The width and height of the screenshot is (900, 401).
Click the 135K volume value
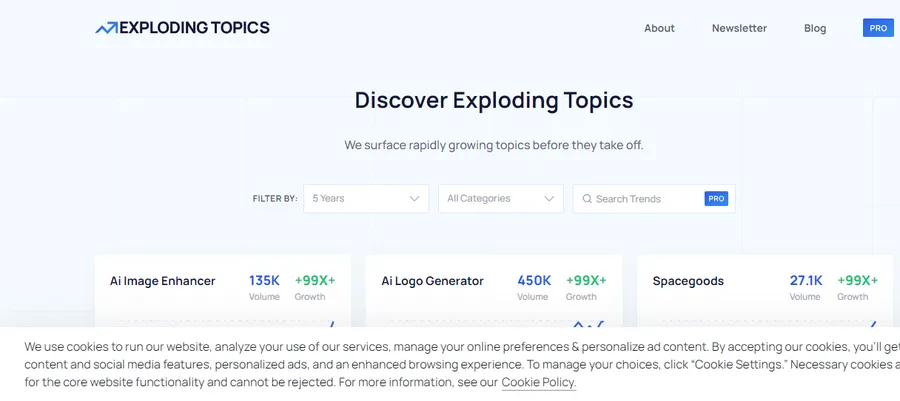click(x=264, y=281)
